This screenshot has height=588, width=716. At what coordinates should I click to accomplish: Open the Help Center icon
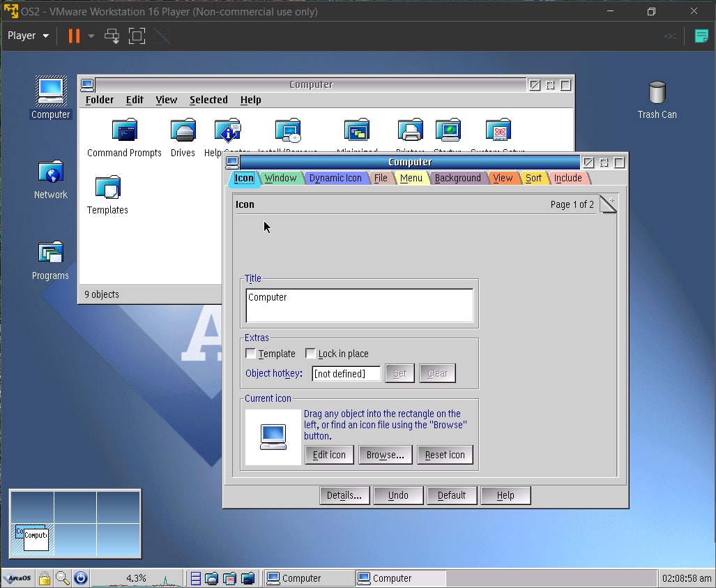[x=227, y=130]
